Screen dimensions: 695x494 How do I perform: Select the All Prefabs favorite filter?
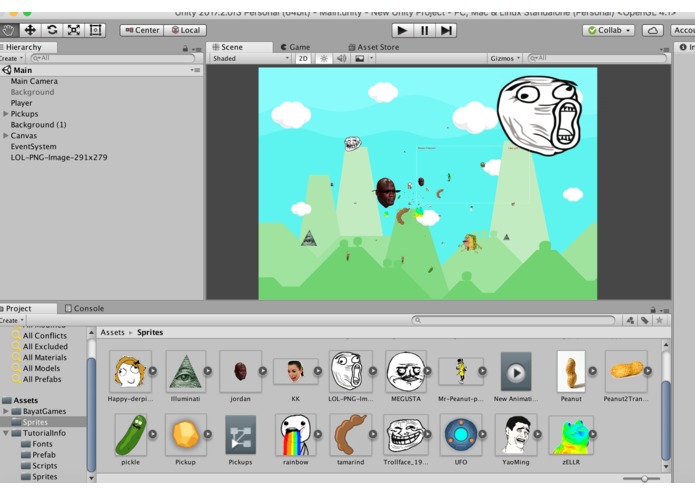click(42, 379)
